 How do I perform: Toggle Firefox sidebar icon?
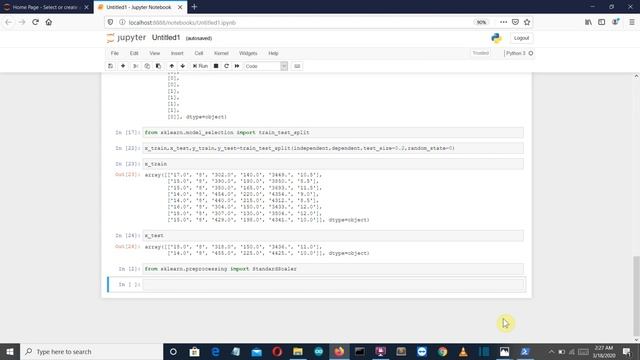pyautogui.click(x=602, y=22)
